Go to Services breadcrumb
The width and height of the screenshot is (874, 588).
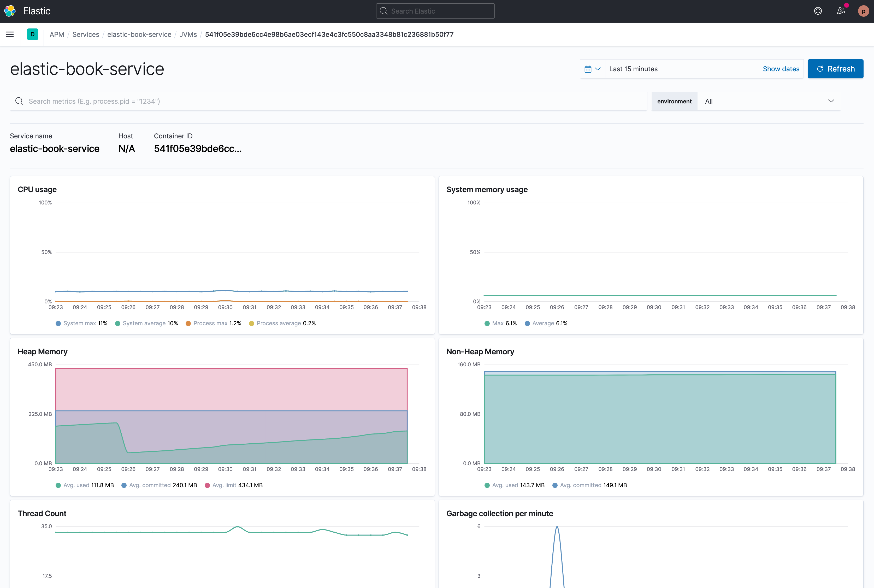pos(85,34)
